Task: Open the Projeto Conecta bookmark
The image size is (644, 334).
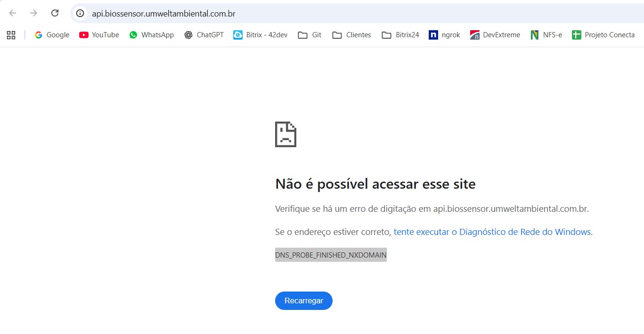Action: pyautogui.click(x=603, y=35)
